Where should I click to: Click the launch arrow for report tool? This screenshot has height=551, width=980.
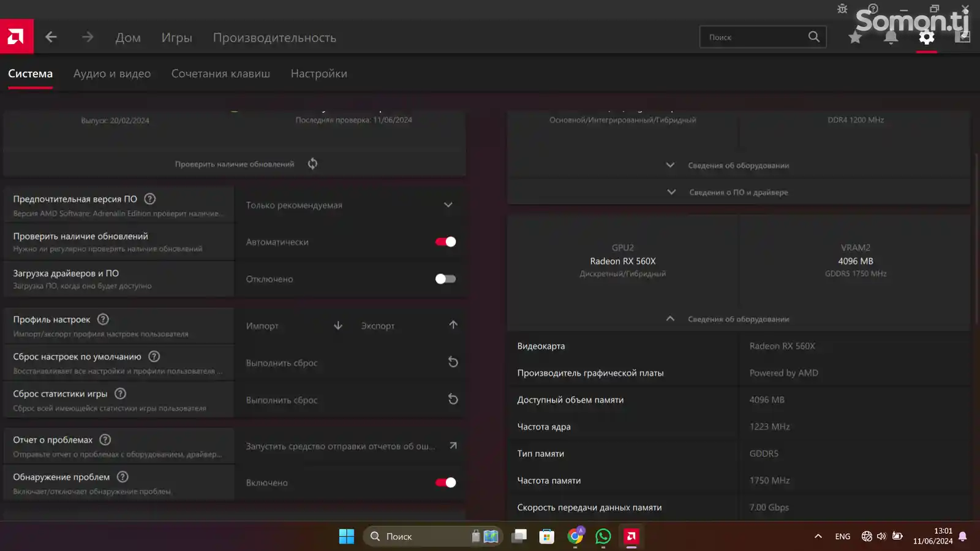[453, 446]
